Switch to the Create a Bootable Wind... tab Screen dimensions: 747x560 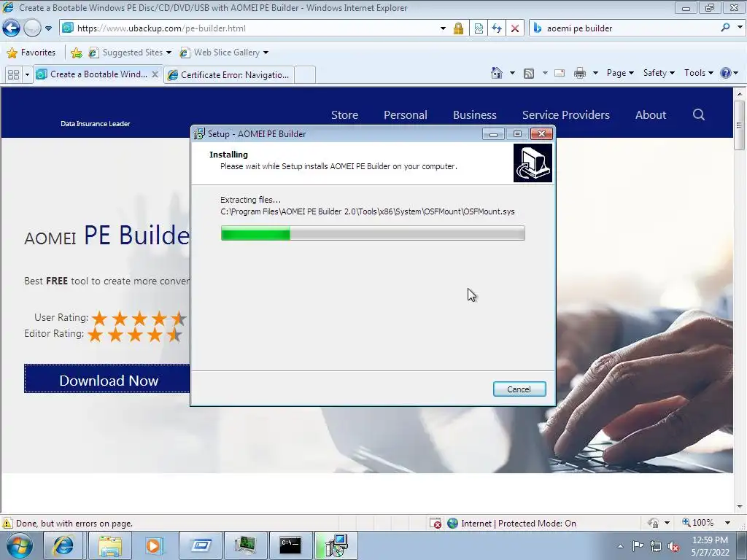[93, 74]
